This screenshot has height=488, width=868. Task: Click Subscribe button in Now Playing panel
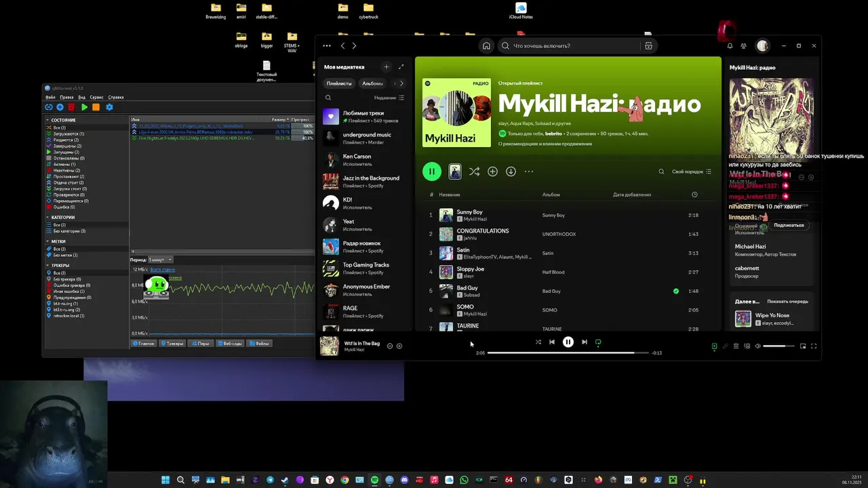coord(789,225)
